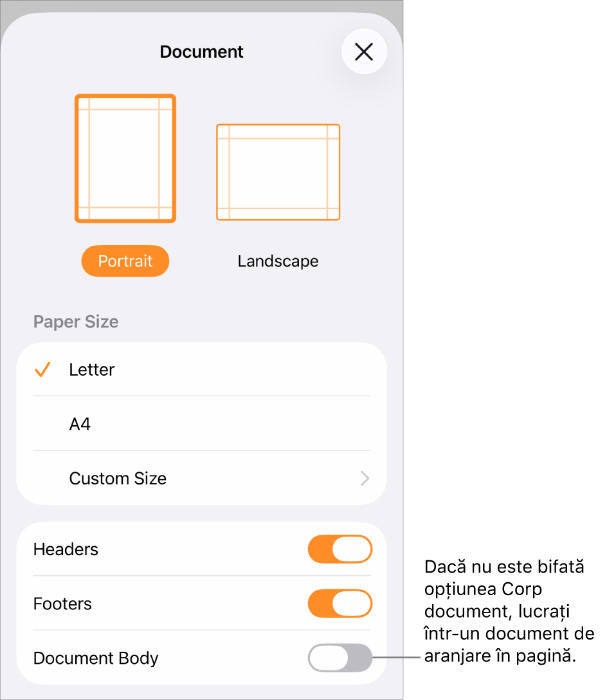Image resolution: width=607 pixels, height=700 pixels.
Task: Click the Paper Size section heading
Action: (76, 322)
